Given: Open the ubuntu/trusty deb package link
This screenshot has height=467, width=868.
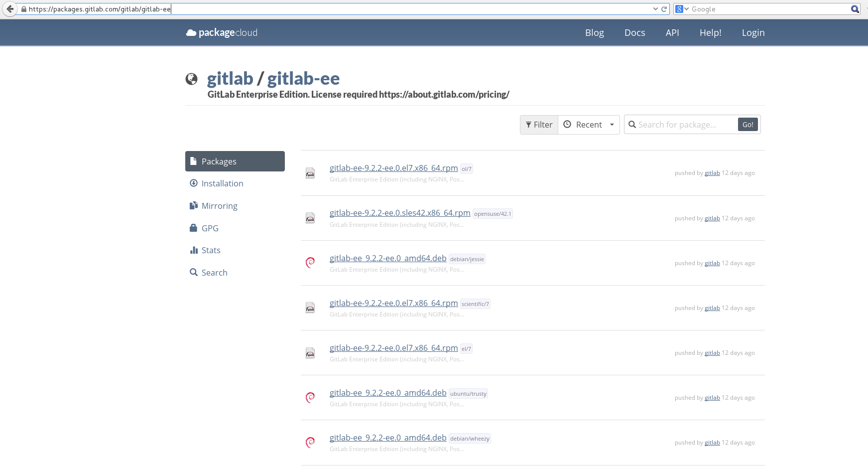Looking at the screenshot, I should (388, 393).
